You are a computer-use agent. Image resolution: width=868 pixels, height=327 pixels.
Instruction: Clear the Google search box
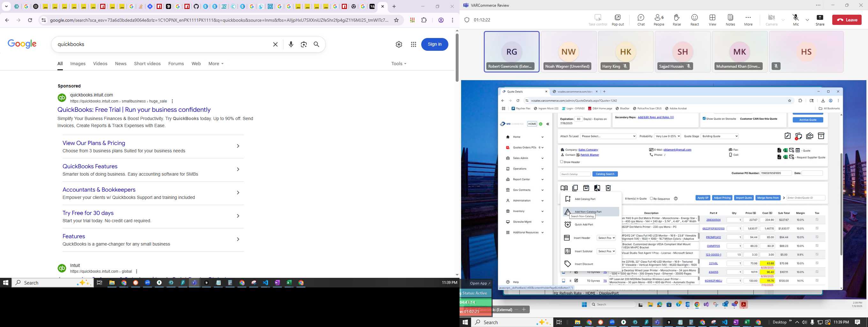point(275,44)
